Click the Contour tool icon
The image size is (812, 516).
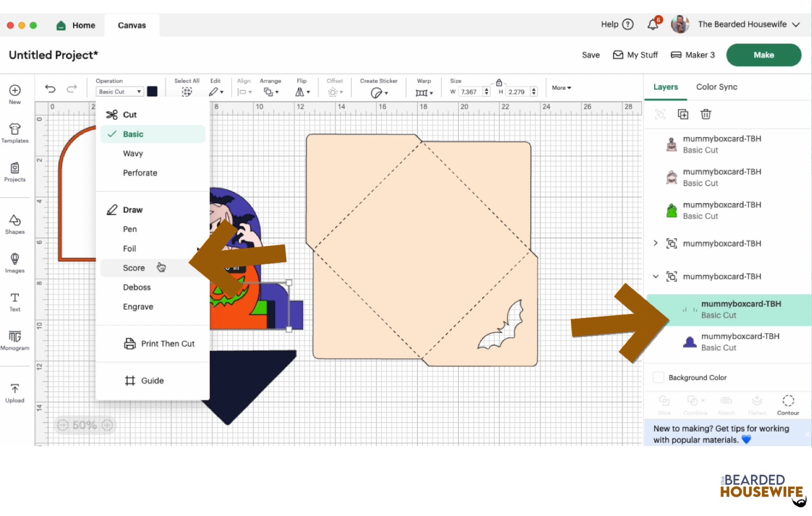coord(788,404)
